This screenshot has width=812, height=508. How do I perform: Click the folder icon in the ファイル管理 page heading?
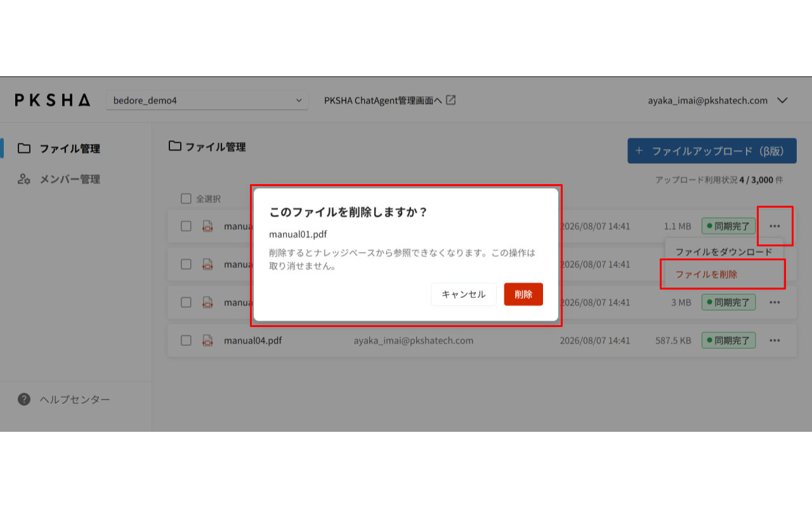coord(174,146)
